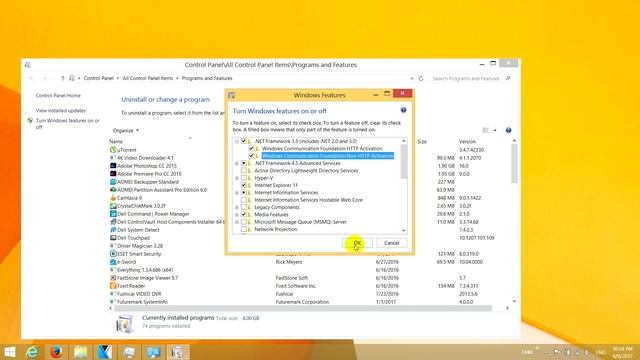This screenshot has width=640, height=360.
Task: Open Control Panel Home link
Action: (58, 96)
